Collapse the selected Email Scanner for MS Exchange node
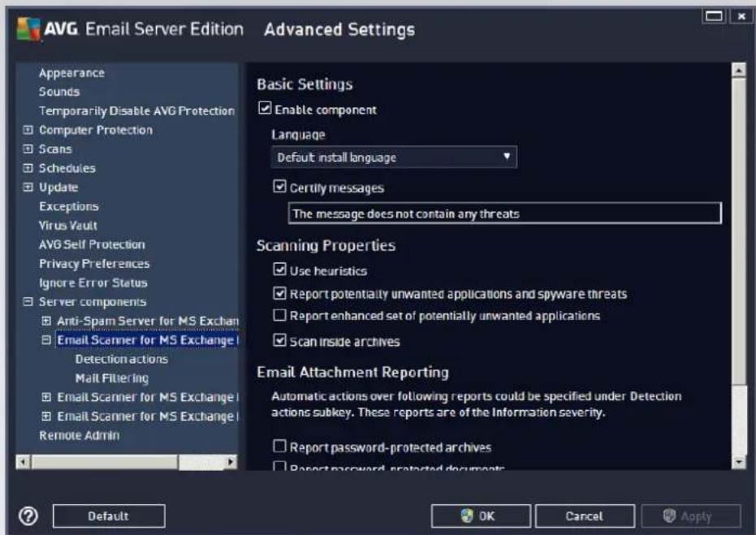Screen dimensions: 756x535 (x=46, y=340)
